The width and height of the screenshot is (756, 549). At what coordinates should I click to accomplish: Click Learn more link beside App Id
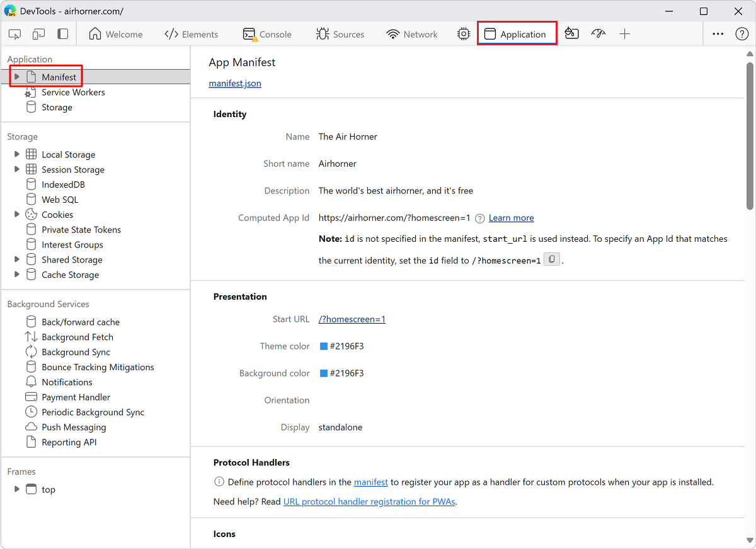[x=511, y=218]
